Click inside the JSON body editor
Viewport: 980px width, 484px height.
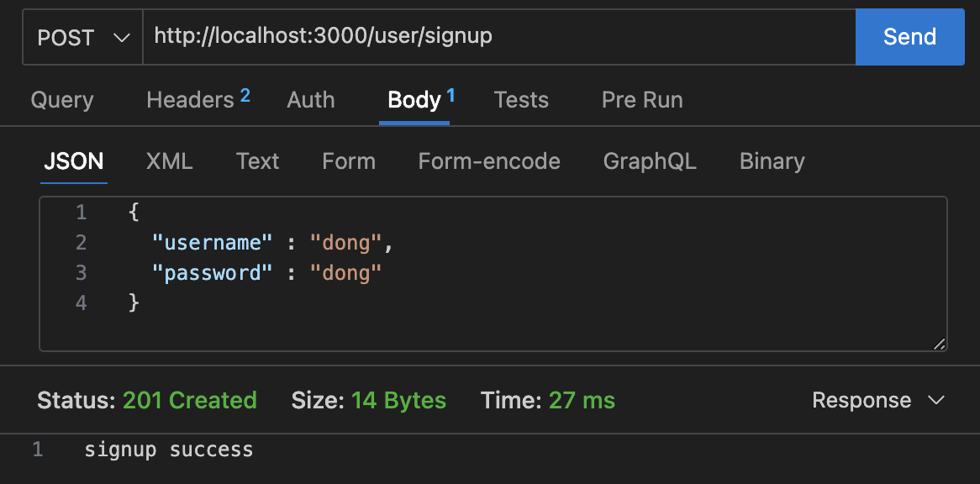(493, 274)
